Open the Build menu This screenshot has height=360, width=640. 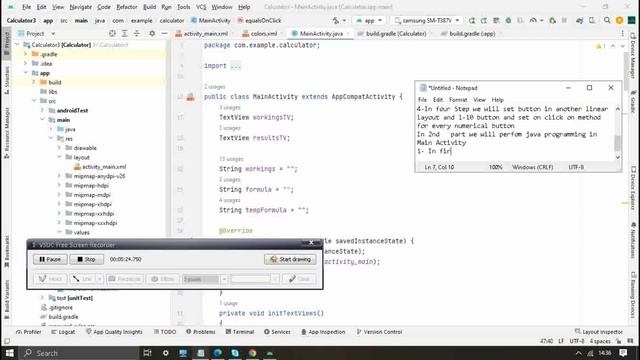[x=149, y=7]
